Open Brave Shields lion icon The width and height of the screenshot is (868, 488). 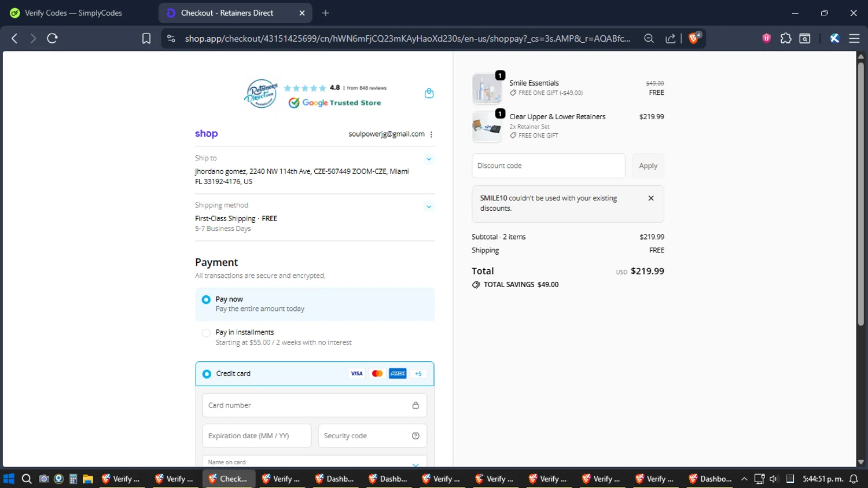694,38
